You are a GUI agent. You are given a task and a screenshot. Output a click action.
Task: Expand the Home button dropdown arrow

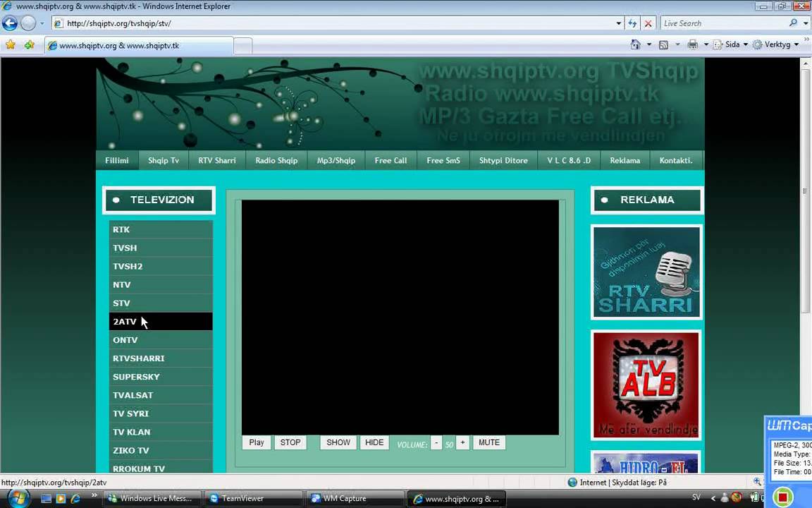tap(649, 44)
